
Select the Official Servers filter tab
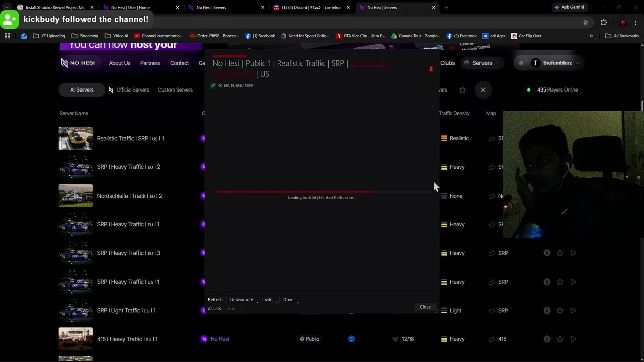tap(129, 89)
